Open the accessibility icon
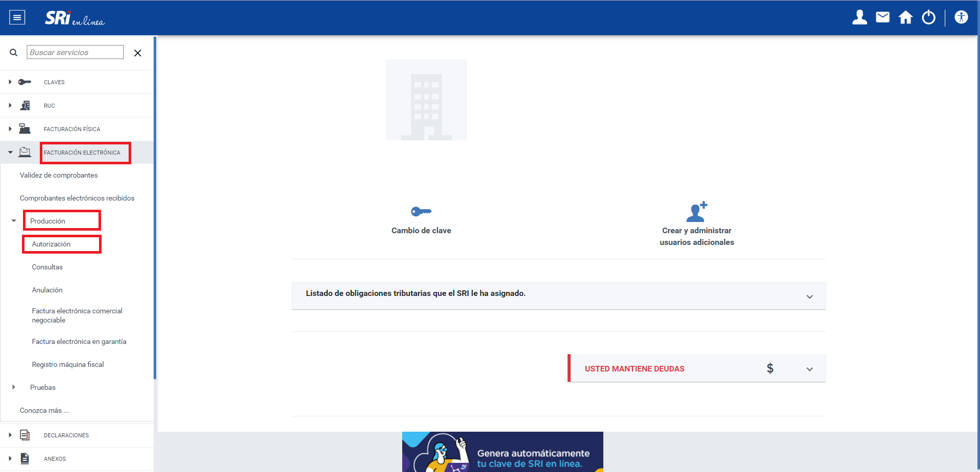 [961, 17]
